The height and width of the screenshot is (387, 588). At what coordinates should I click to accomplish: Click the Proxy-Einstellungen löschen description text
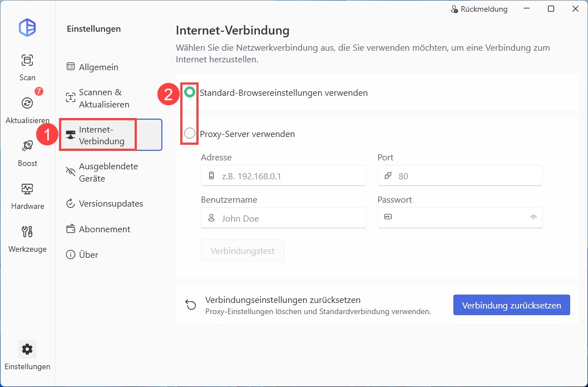coord(318,312)
